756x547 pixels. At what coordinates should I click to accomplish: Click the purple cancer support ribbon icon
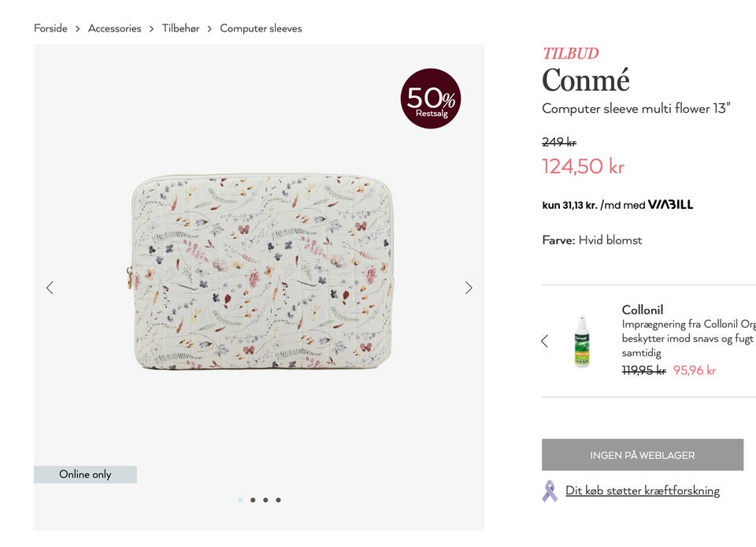(550, 491)
